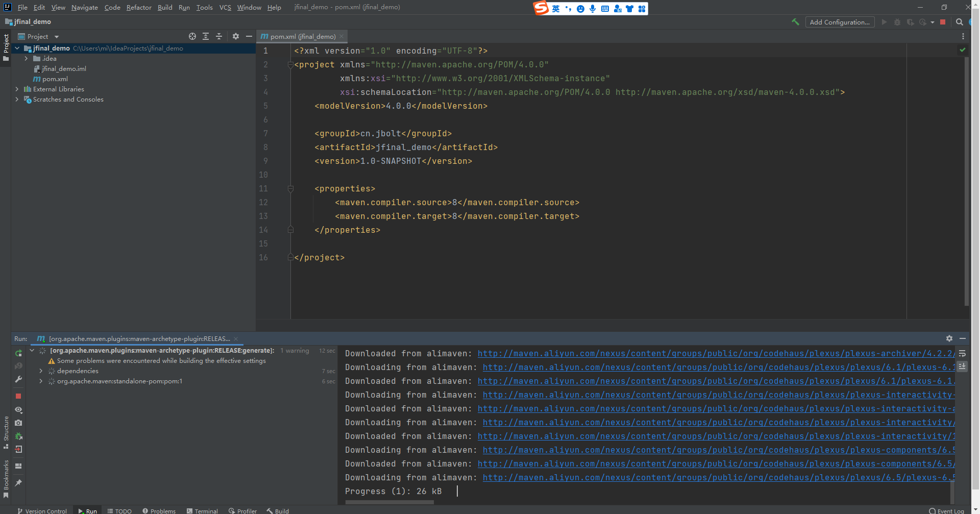The height and width of the screenshot is (514, 980).
Task: Open the run options dropdown arrow beside Profile
Action: pos(933,22)
